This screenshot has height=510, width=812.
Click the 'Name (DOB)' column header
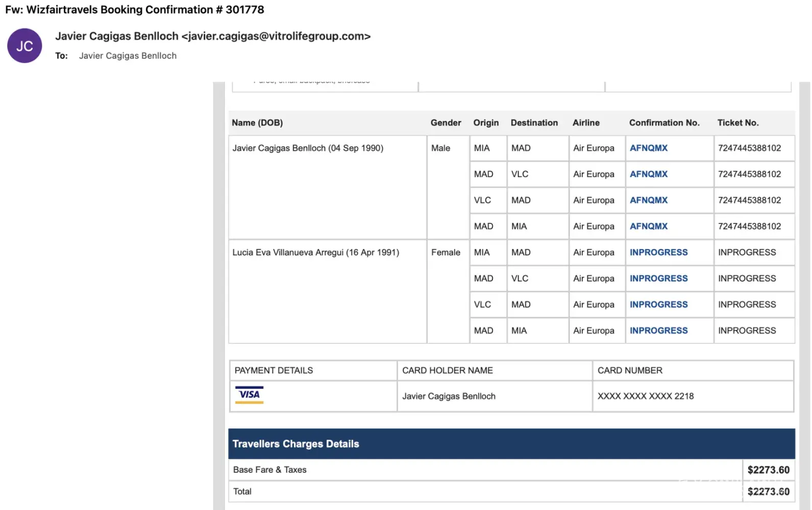[x=257, y=123]
